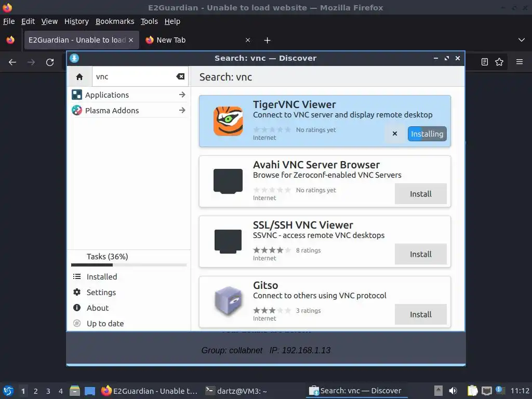532x399 pixels.
Task: Click the Installed list icon
Action: (77, 276)
